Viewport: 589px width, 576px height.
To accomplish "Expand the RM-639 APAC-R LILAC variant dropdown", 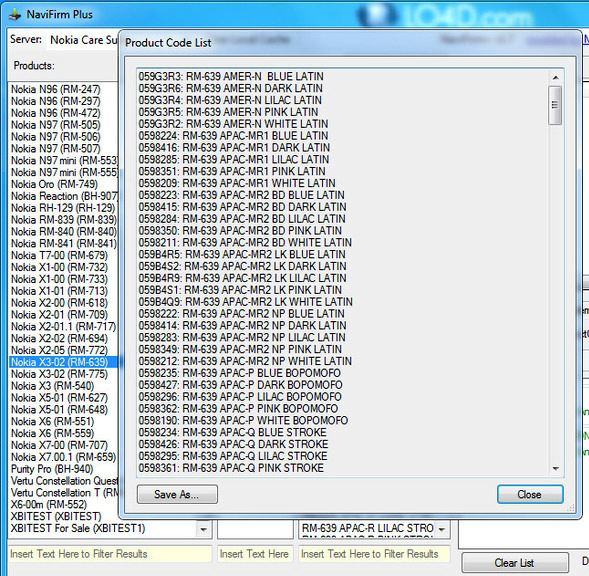I will point(442,529).
